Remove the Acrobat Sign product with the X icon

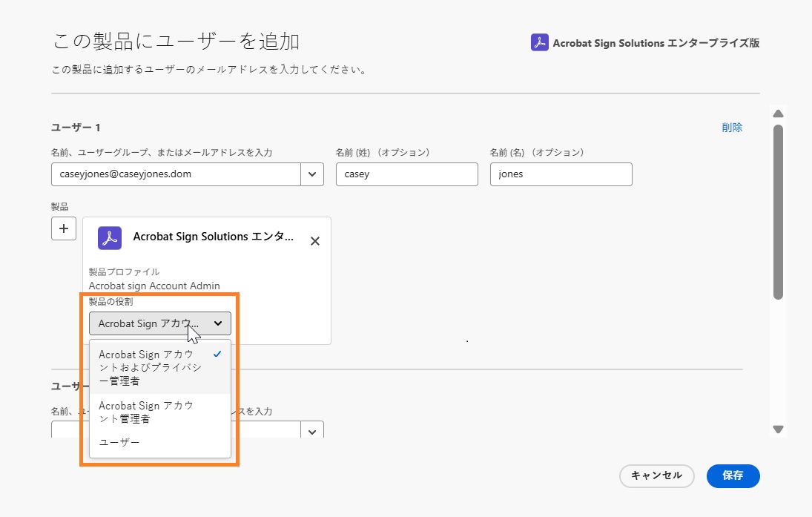314,240
